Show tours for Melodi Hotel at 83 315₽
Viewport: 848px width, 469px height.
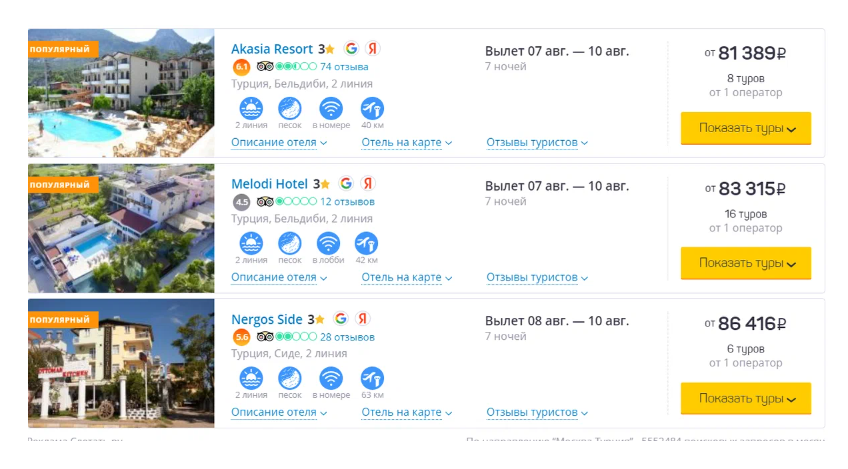pos(746,263)
